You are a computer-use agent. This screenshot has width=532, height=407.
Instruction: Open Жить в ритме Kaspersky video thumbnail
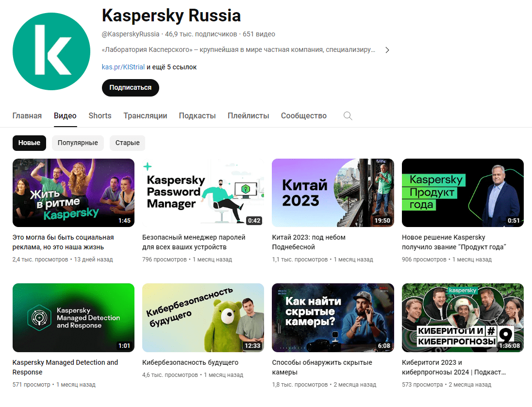tap(73, 193)
